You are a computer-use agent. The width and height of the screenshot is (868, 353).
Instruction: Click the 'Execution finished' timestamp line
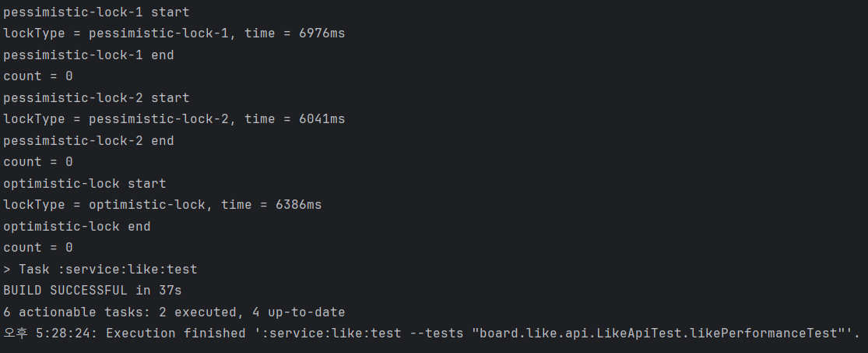pyautogui.click(x=432, y=334)
